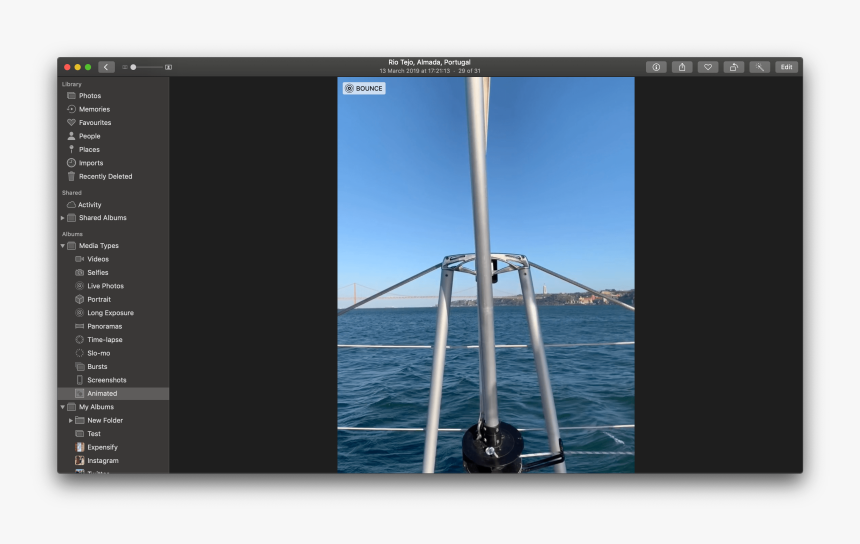Open Places in sidebar
Viewport: 860px width, 544px height.
point(113,149)
